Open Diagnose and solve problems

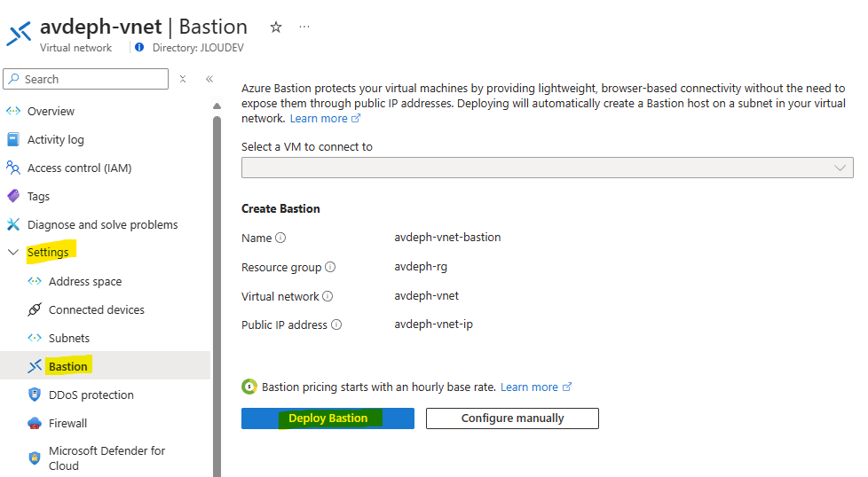103,224
